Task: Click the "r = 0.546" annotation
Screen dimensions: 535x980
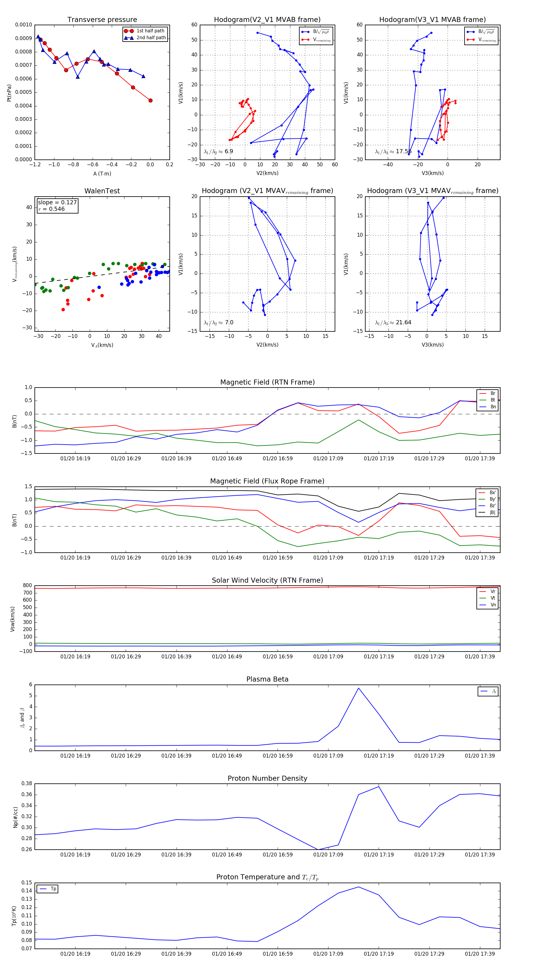Action: click(x=51, y=209)
